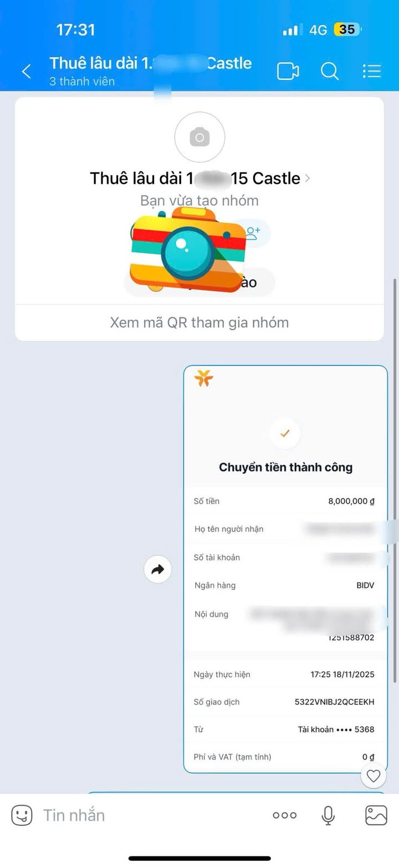399x868 pixels.
Task: Show more options with three dots
Action: point(285,815)
